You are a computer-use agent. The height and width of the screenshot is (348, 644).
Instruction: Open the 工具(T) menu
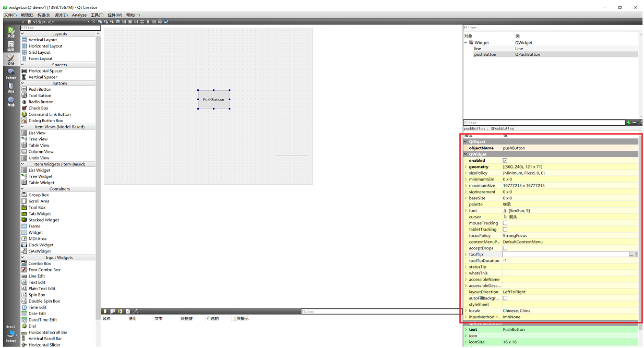tap(97, 15)
